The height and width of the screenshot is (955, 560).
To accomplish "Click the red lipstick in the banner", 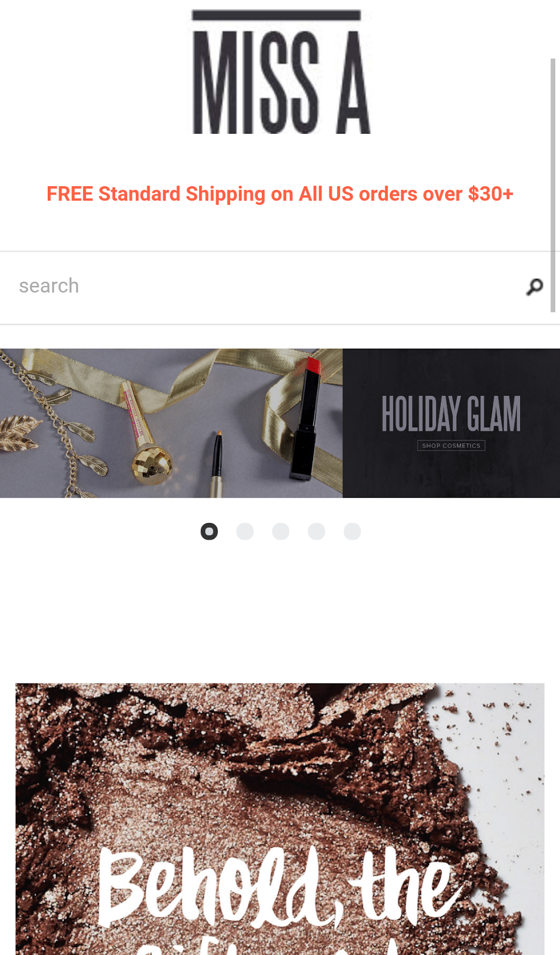I will tap(307, 418).
